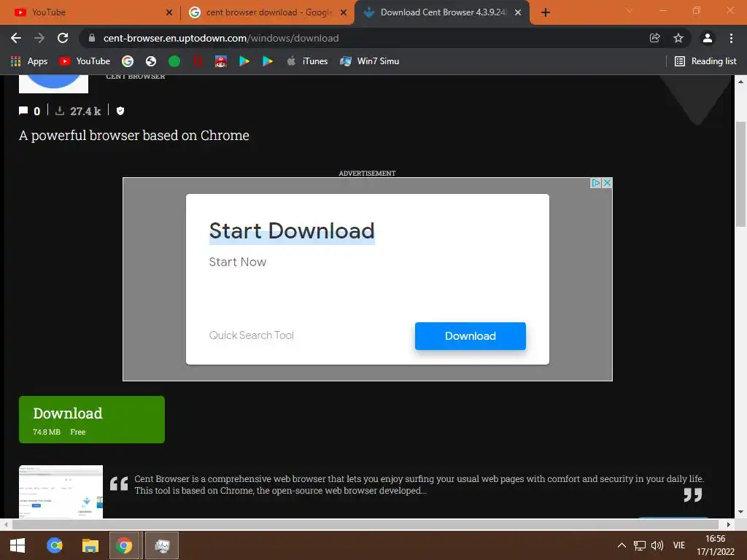Open the taskbar clock and date
The width and height of the screenshot is (747, 560).
[x=716, y=545]
